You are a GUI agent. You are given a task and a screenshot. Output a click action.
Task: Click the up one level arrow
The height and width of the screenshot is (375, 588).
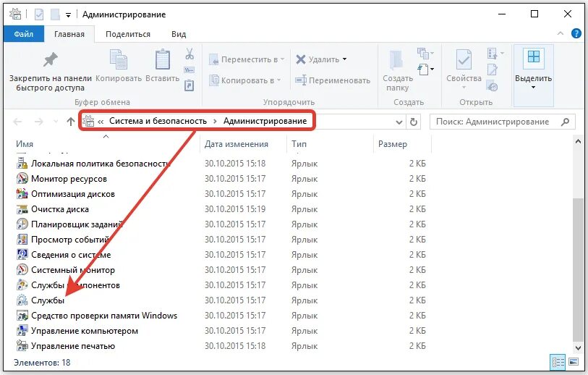tap(70, 121)
